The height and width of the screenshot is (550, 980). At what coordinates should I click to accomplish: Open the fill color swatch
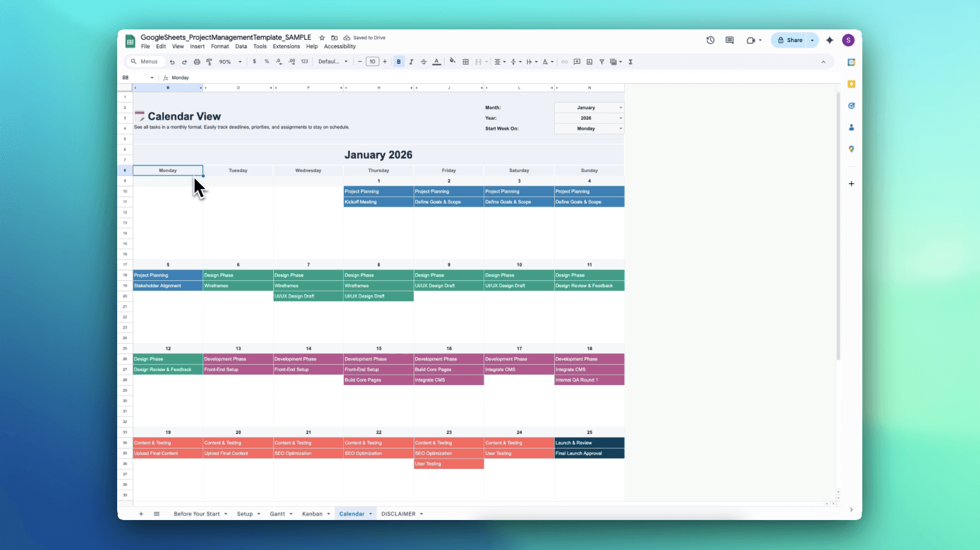(x=452, y=62)
